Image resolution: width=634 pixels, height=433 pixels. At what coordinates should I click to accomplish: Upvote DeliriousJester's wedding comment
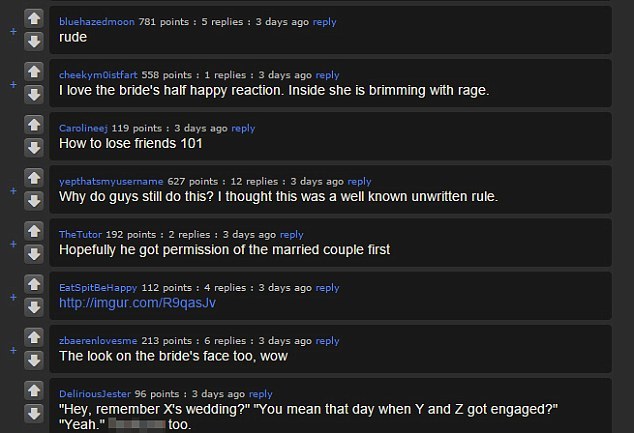tap(34, 391)
